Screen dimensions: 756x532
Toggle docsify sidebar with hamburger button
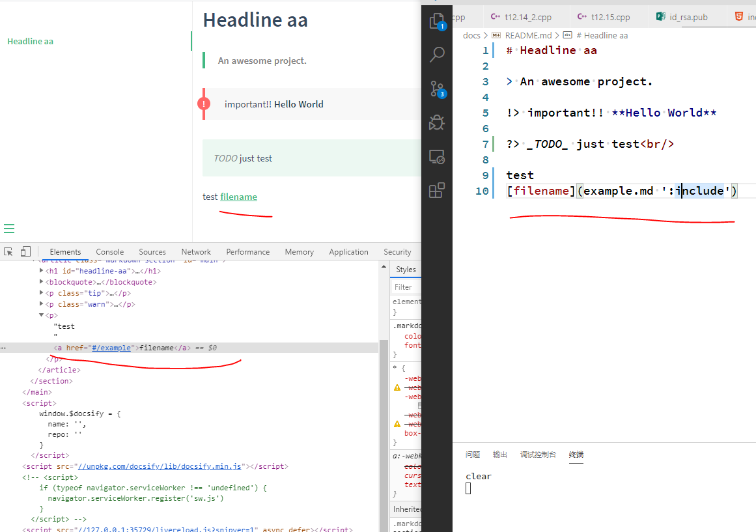point(9,229)
